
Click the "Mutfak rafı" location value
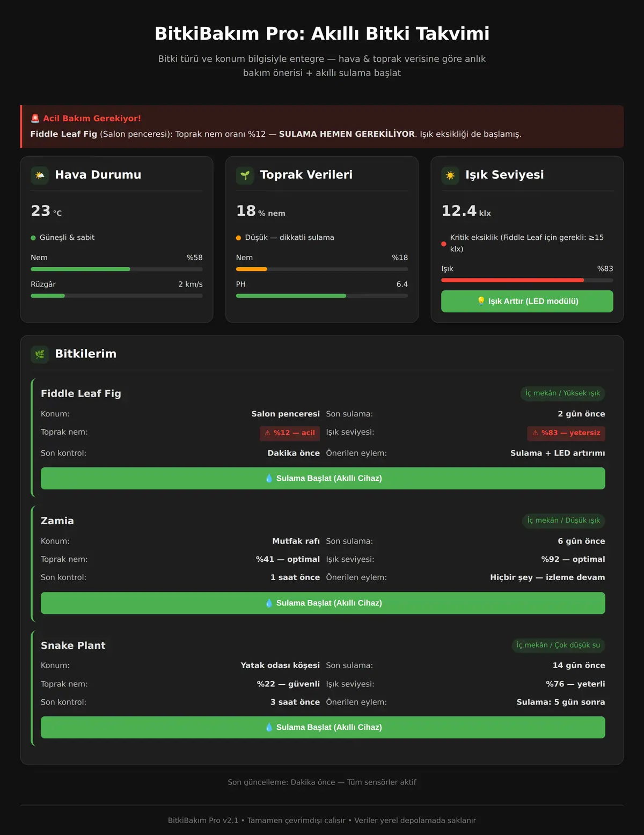point(296,541)
